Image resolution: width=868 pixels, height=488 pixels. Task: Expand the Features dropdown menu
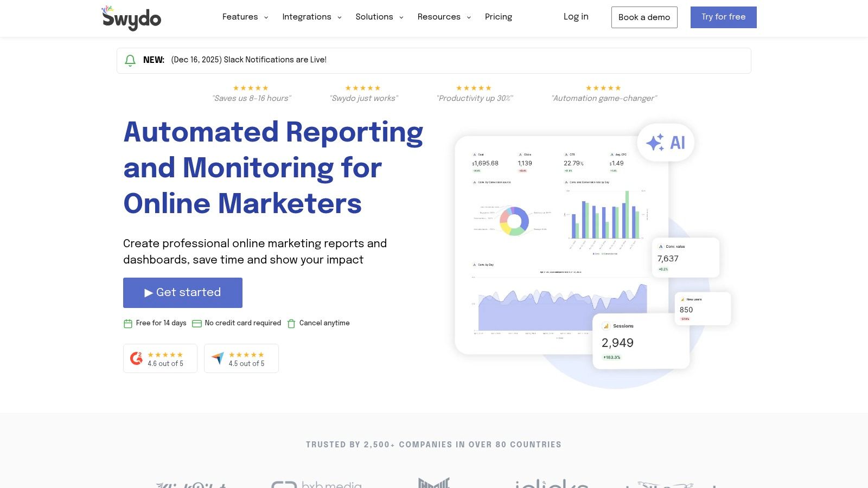coord(245,17)
